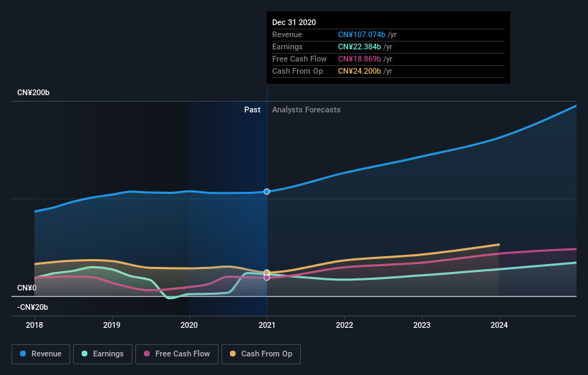Viewport: 588px width, 375px height.
Task: Select the 2022 x-axis label
Action: [x=344, y=325]
